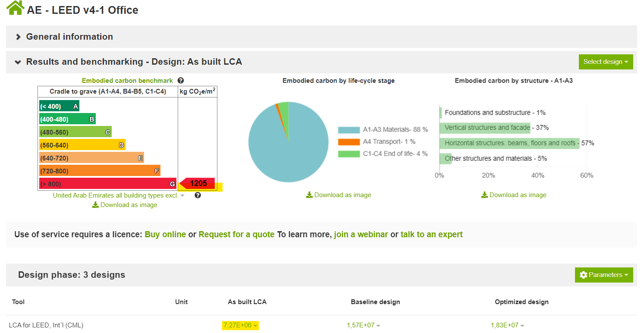Click help icon beside Embodied carbon benchmark
Screen dimensions: 644x333
point(181,81)
